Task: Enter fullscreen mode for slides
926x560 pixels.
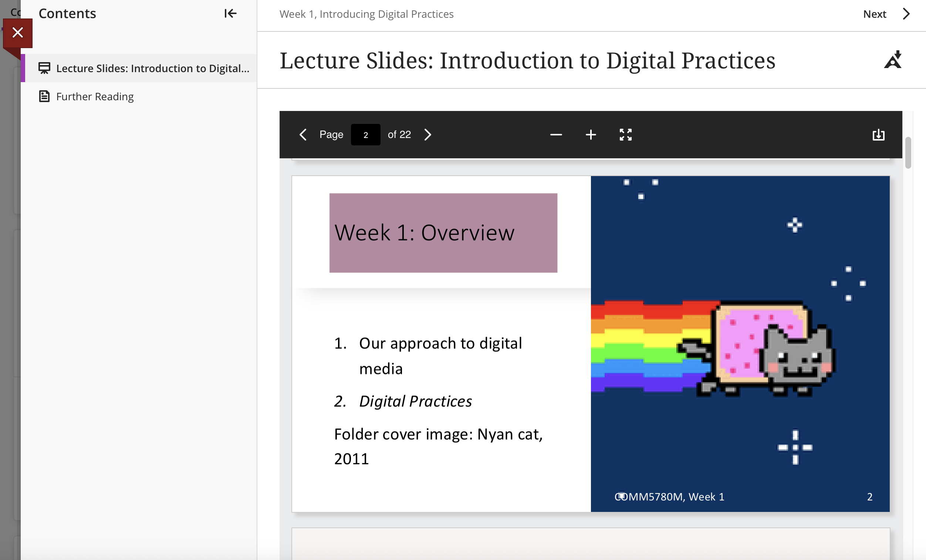Action: (626, 135)
